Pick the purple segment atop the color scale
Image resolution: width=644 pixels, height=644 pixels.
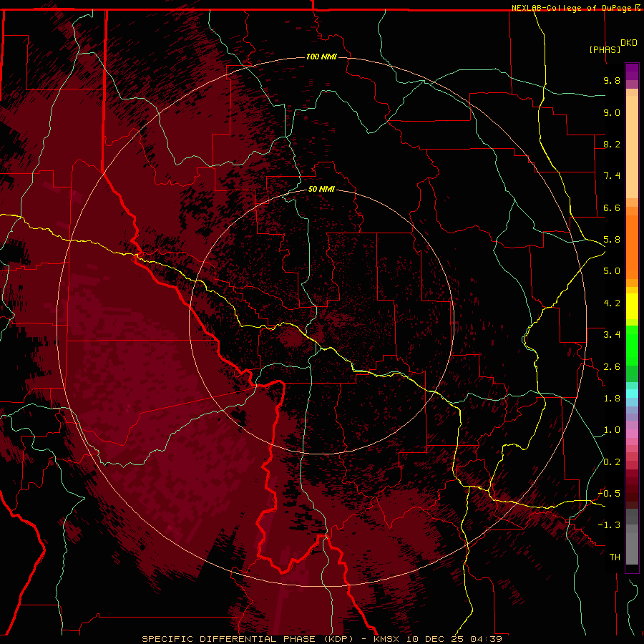632,72
